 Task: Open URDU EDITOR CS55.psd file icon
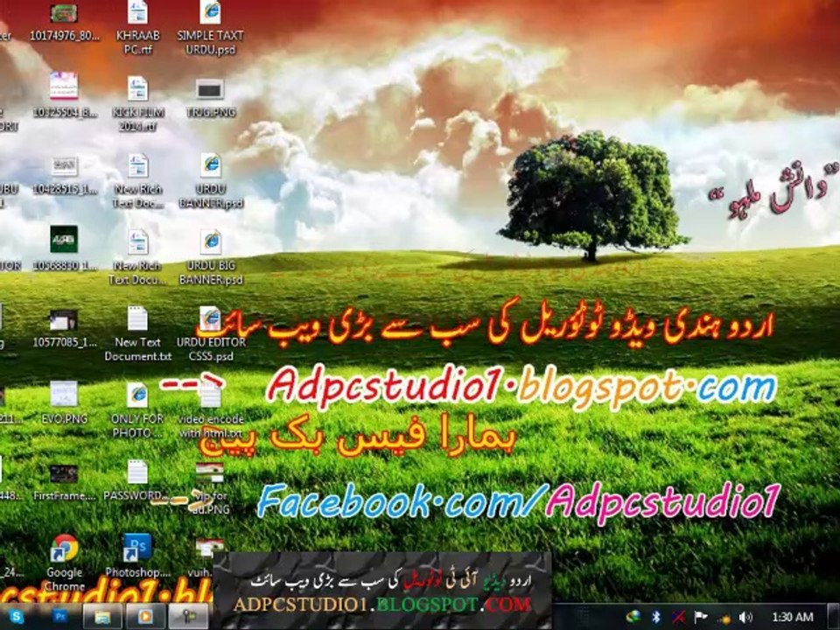click(211, 318)
